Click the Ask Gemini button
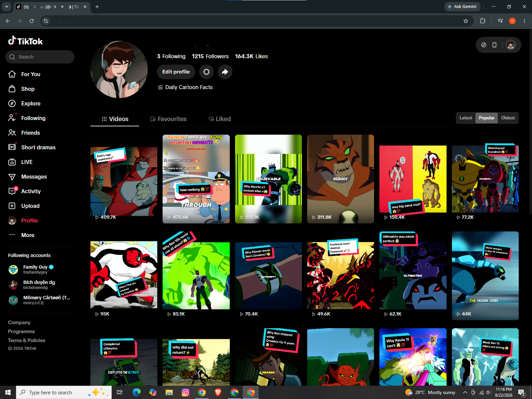 (x=462, y=7)
